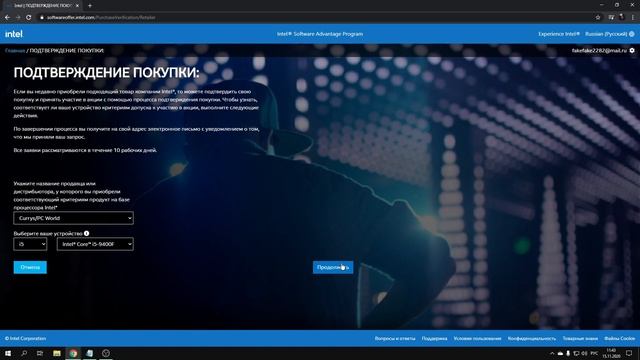The image size is (640, 360).
Task: Open Windows taskbar search
Action: point(24,353)
